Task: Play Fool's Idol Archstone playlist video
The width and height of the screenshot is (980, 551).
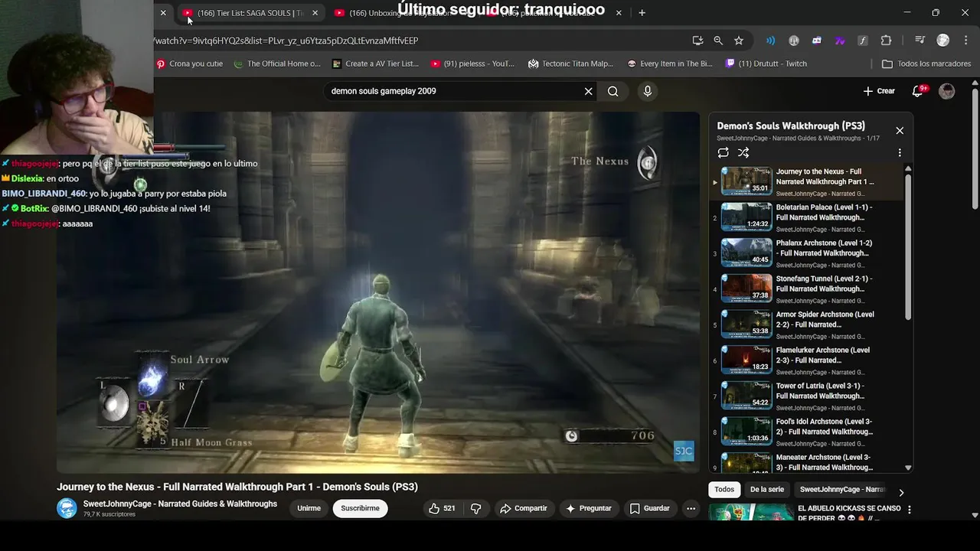Action: pos(805,432)
